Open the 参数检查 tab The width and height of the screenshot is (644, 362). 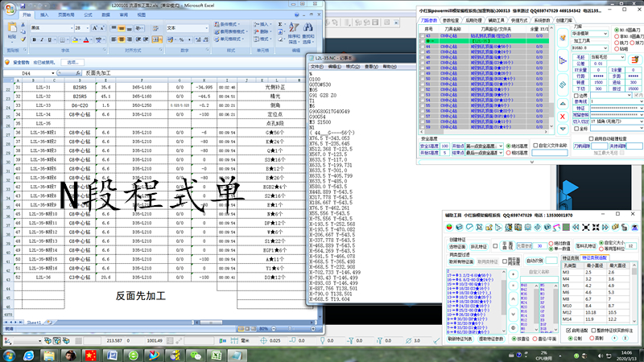pos(451,19)
